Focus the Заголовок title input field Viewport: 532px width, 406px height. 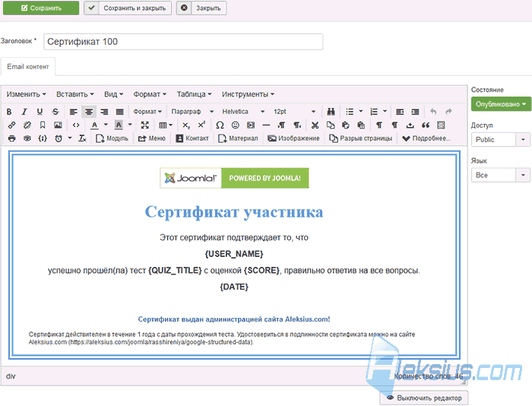pyautogui.click(x=183, y=42)
